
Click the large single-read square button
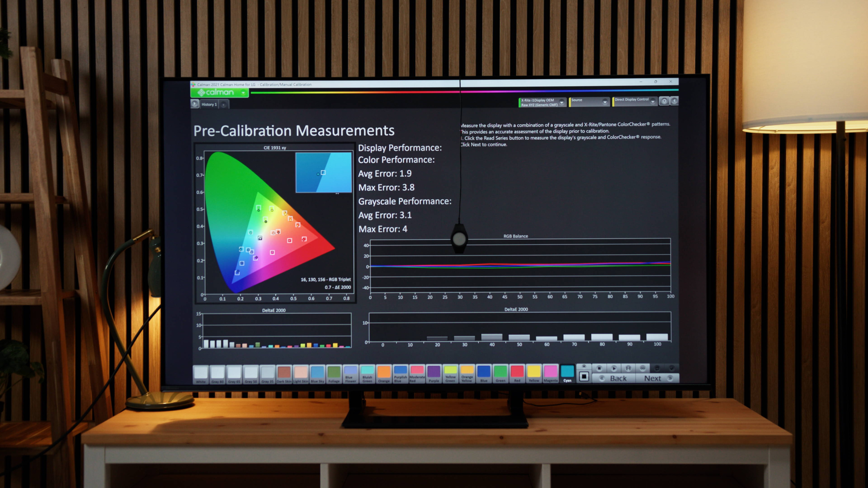tap(584, 377)
